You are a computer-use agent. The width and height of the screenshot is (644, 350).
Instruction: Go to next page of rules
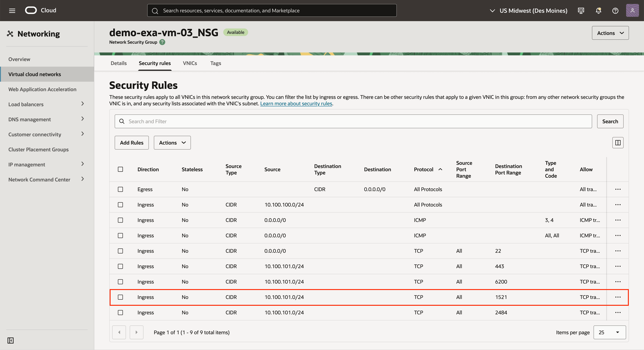click(x=136, y=332)
